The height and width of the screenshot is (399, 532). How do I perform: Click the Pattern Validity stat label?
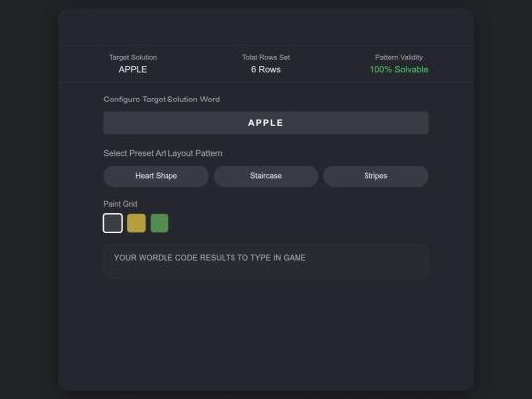point(399,57)
